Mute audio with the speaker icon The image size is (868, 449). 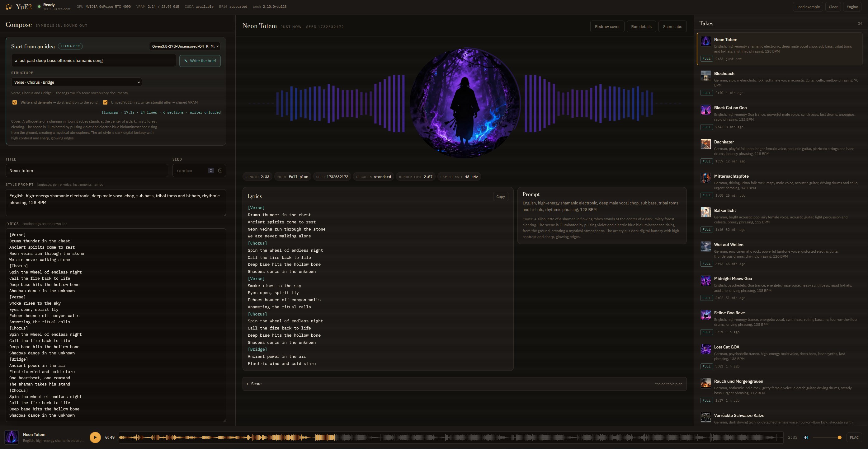coord(806,437)
